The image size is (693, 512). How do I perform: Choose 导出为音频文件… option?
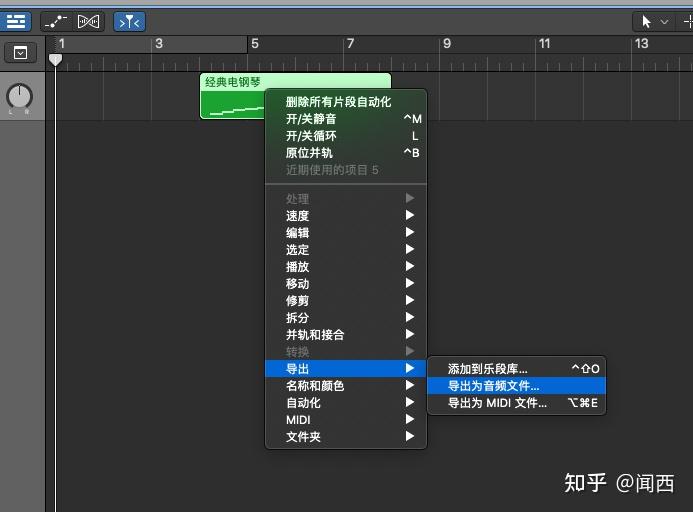(x=517, y=386)
